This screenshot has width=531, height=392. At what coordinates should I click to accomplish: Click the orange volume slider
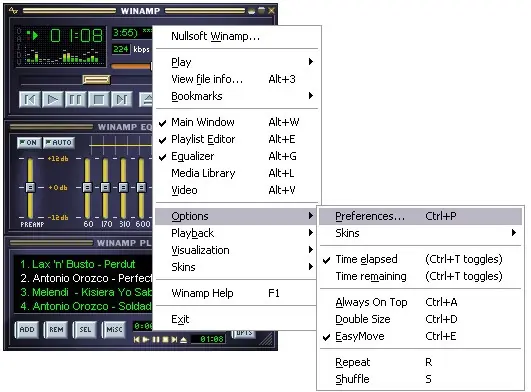click(x=131, y=66)
